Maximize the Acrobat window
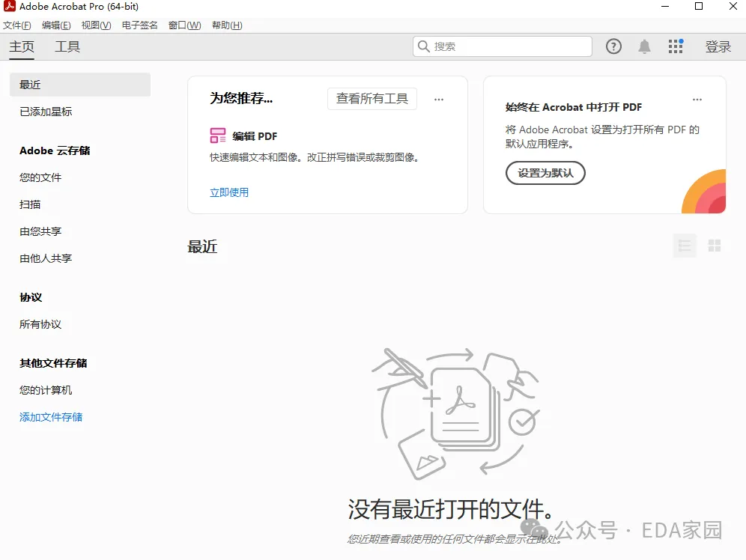This screenshot has height=560, width=746. [699, 6]
